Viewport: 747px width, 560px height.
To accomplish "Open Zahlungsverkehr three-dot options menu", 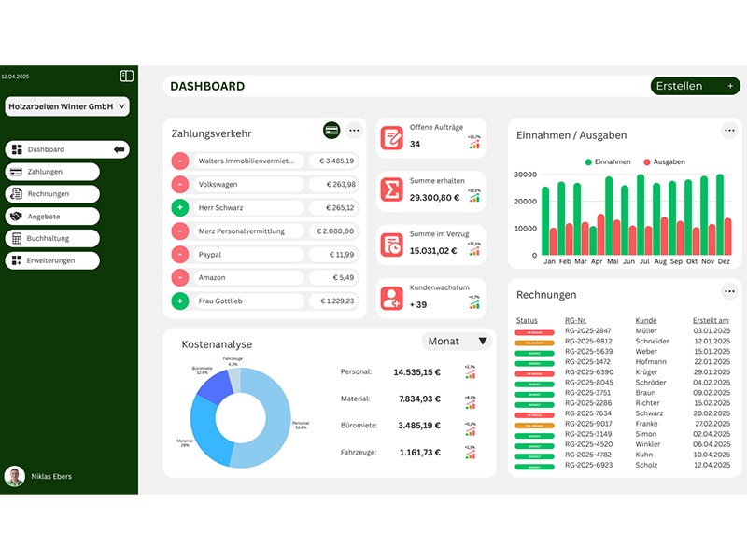I will (354, 131).
